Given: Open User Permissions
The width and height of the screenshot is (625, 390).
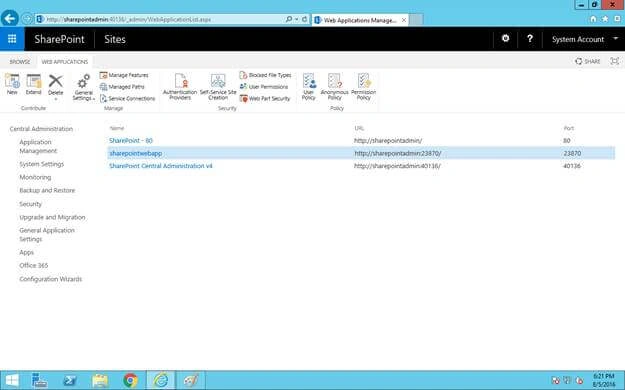Looking at the screenshot, I should 263,87.
